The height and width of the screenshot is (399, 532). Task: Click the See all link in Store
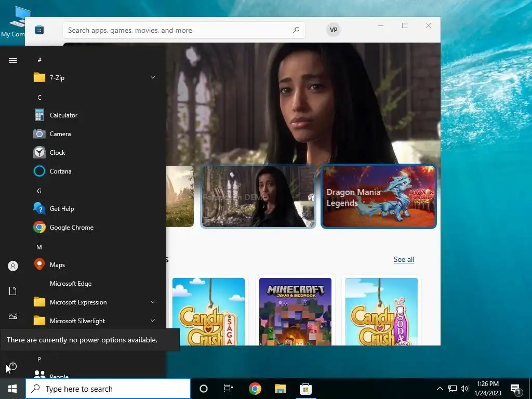click(404, 260)
